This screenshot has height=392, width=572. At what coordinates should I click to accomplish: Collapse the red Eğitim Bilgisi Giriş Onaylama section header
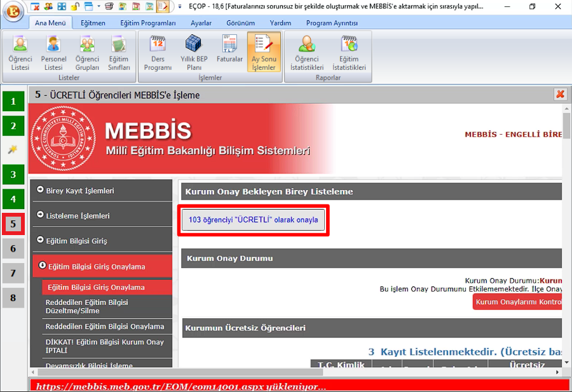(102, 266)
